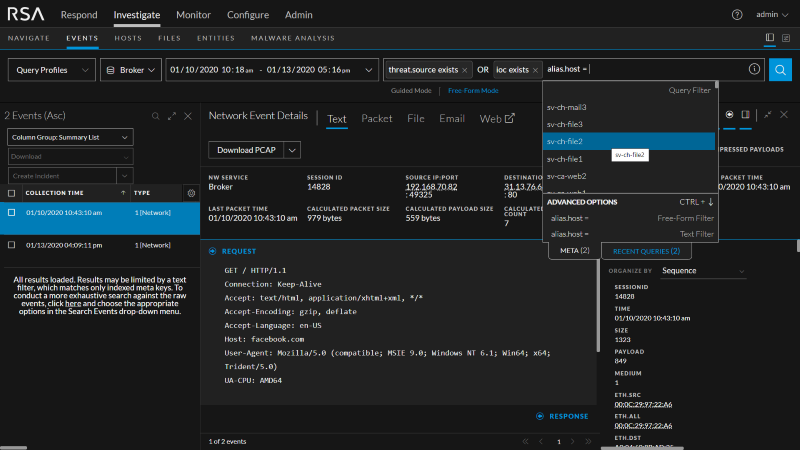The image size is (800, 450).
Task: Click the REQUEST arrow icon
Action: [x=213, y=251]
